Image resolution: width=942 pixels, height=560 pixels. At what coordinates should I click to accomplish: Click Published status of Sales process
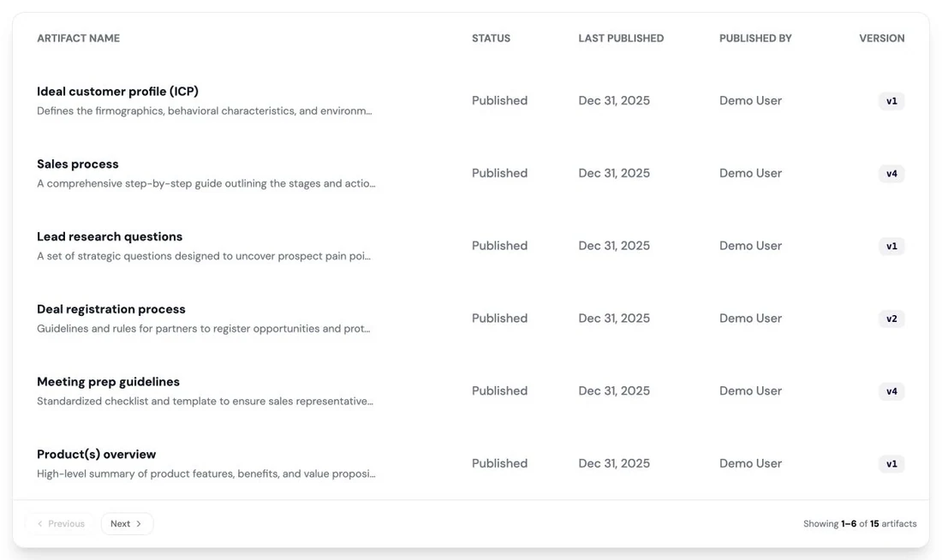(499, 173)
